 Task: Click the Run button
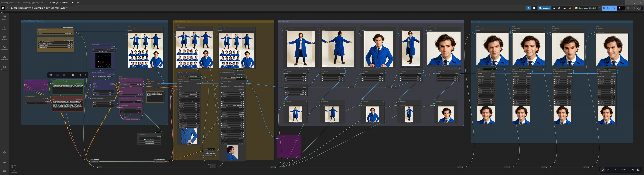click(607, 8)
